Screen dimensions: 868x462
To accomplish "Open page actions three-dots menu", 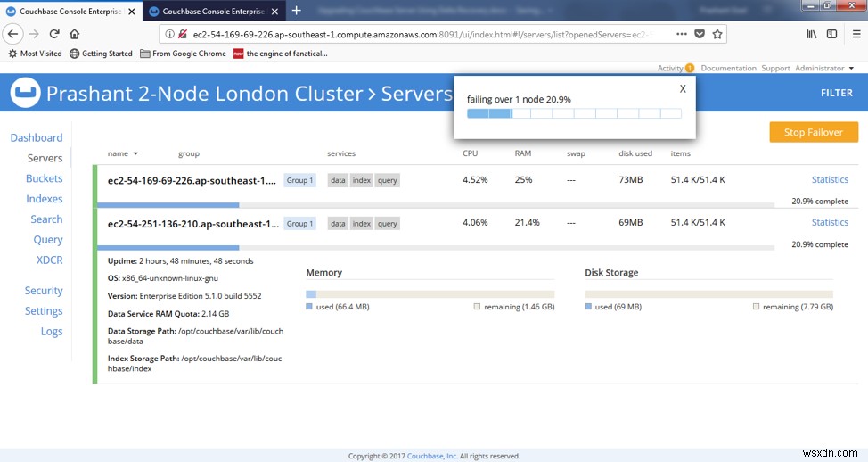I will click(x=682, y=34).
